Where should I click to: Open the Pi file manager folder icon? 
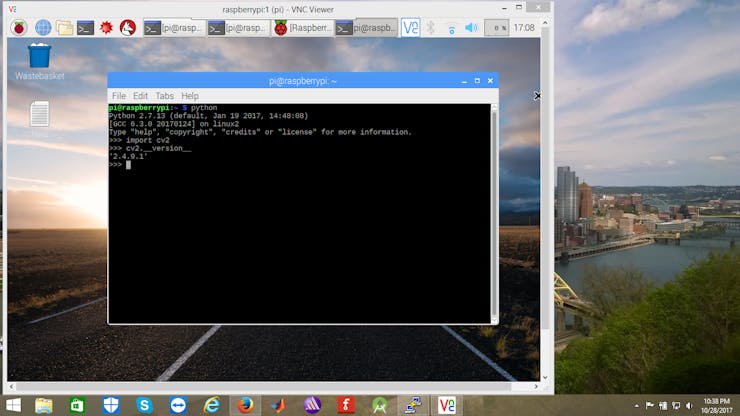point(65,28)
